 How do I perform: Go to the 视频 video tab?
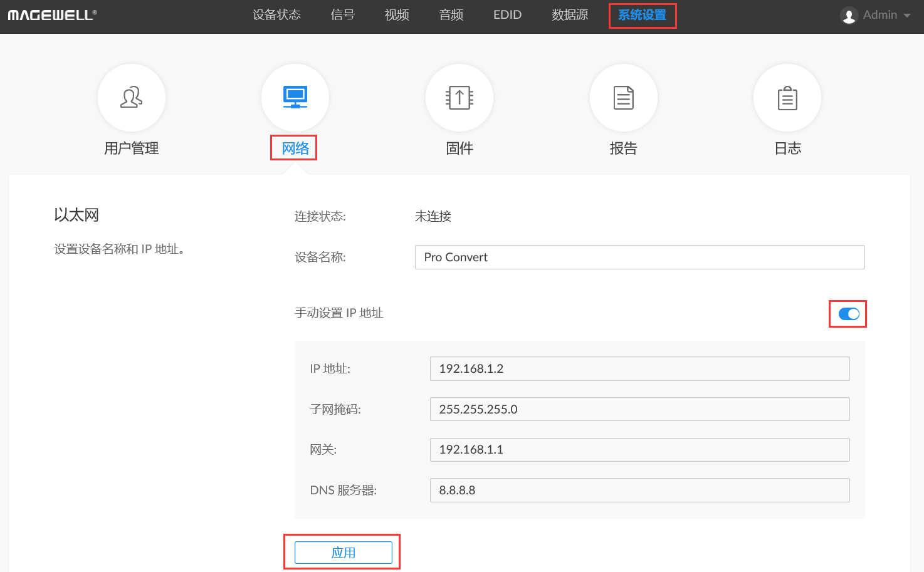(397, 15)
